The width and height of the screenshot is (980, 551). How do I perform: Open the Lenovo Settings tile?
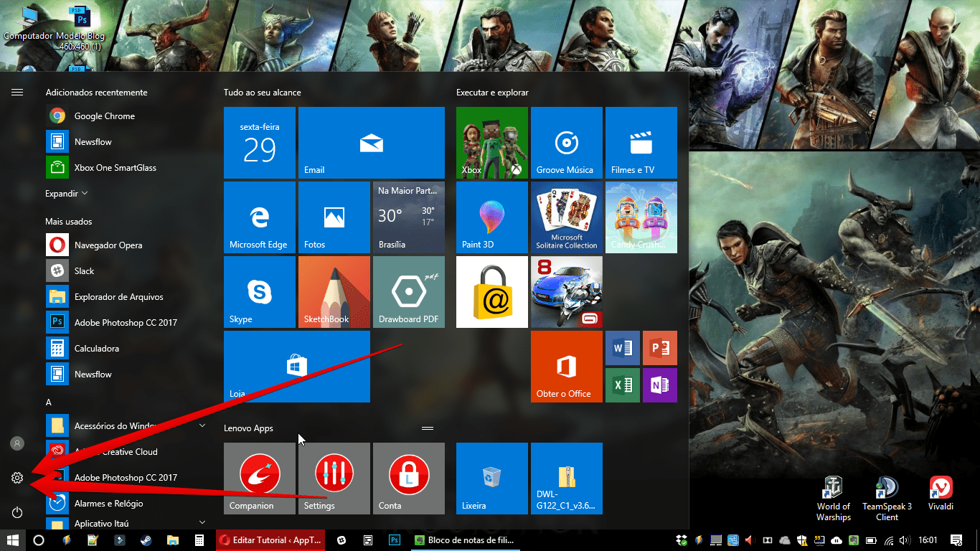point(334,479)
